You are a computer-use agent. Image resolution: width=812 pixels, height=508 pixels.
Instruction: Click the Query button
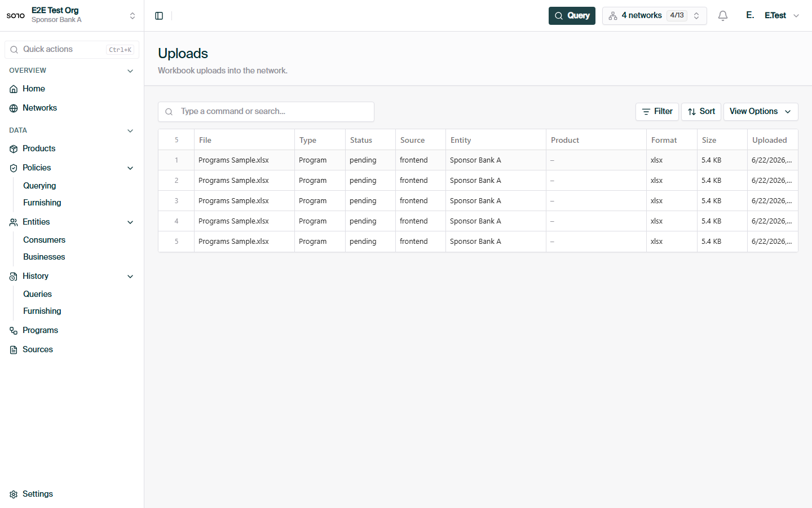[572, 16]
